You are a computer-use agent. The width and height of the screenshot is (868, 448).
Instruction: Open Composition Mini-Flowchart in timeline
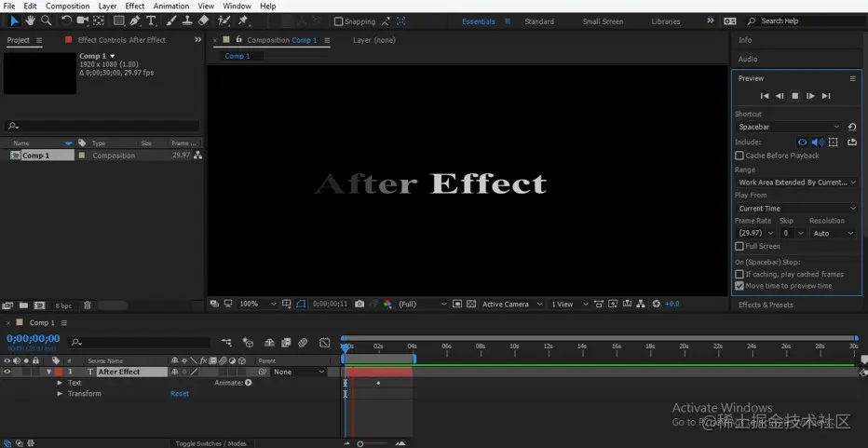[226, 343]
